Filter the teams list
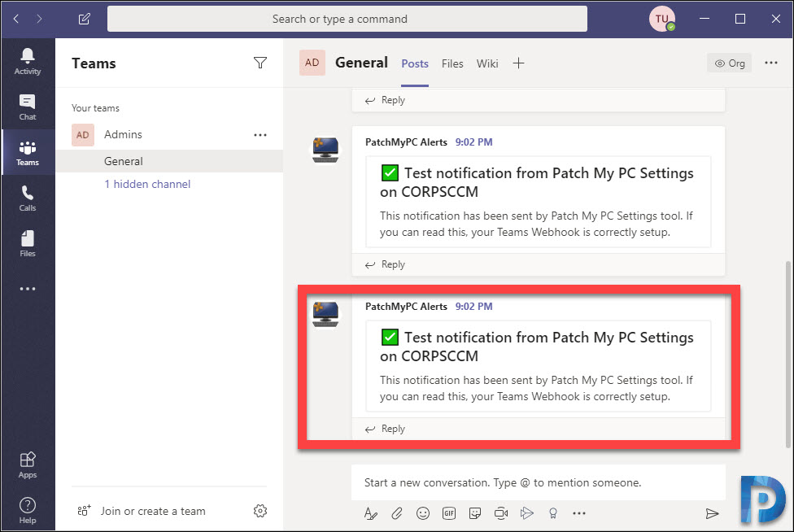Viewport: 794px width, 532px height. coord(260,63)
